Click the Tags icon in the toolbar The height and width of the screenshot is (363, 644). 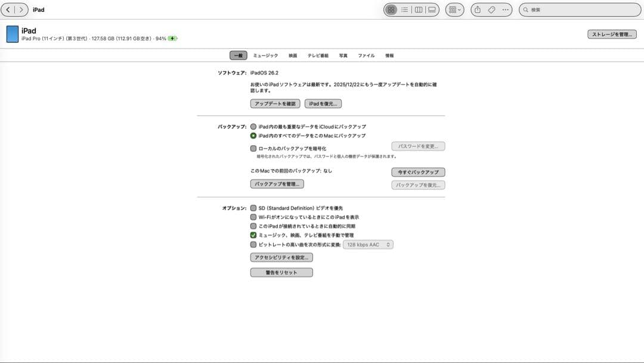click(490, 10)
